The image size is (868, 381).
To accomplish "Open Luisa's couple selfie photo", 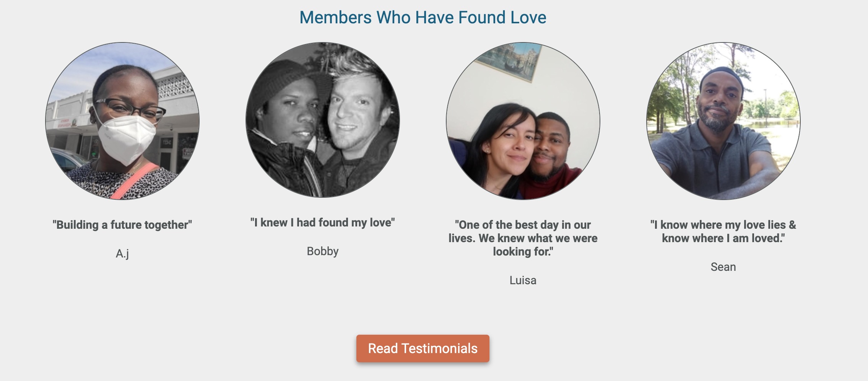I will point(523,121).
